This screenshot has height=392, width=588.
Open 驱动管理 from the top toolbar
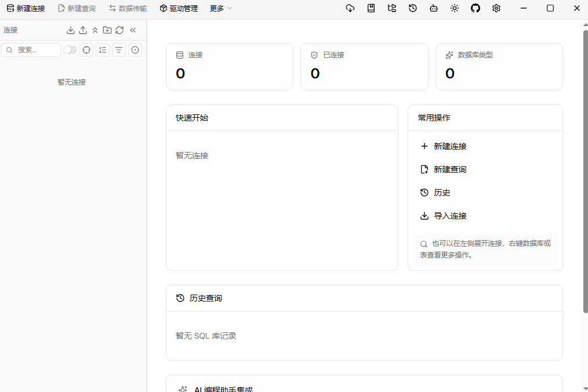pos(179,8)
